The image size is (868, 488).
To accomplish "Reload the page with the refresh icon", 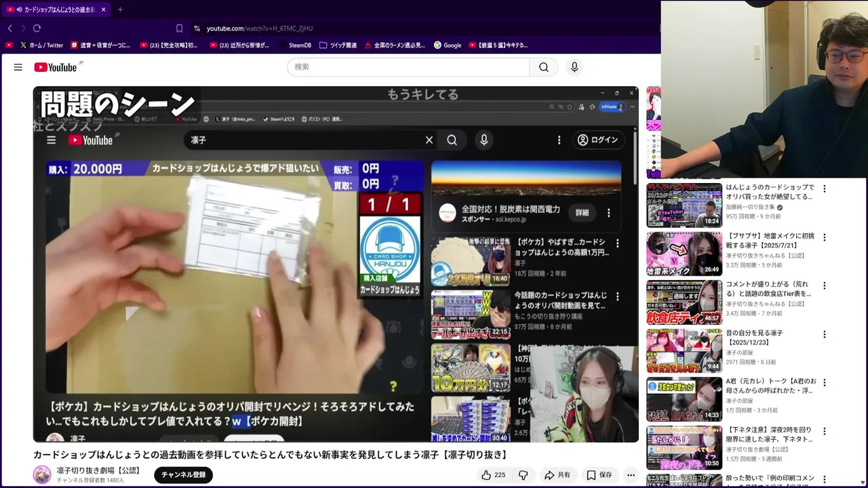I will click(37, 28).
